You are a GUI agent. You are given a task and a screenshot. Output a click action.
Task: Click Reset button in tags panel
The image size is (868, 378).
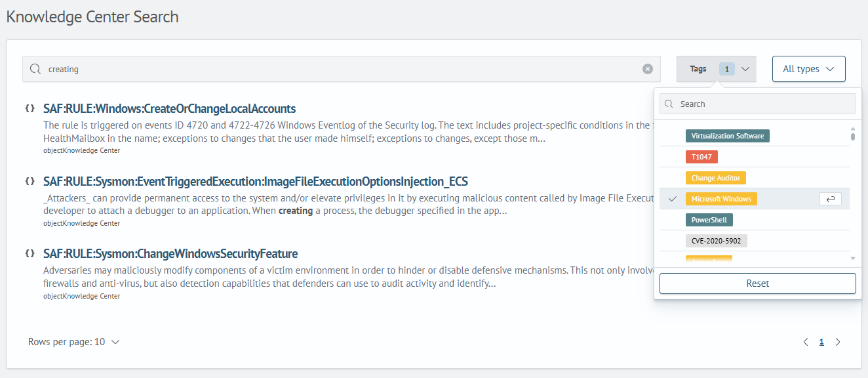tap(758, 283)
